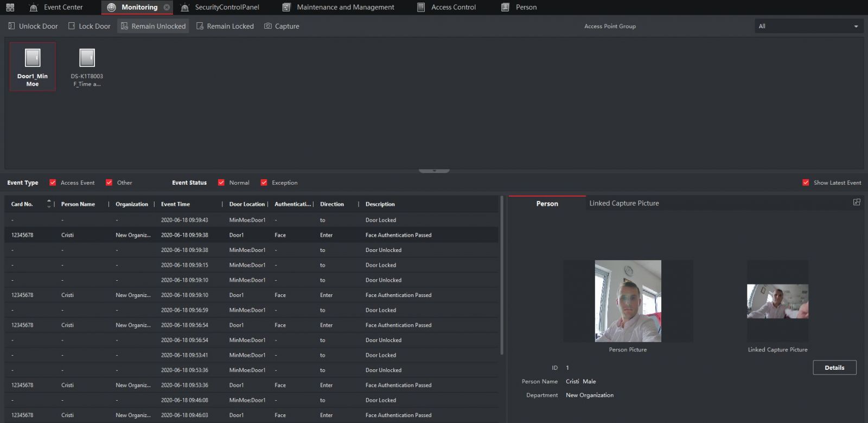Pop out the person details panel
Viewport: 868px width, 423px height.
click(857, 202)
